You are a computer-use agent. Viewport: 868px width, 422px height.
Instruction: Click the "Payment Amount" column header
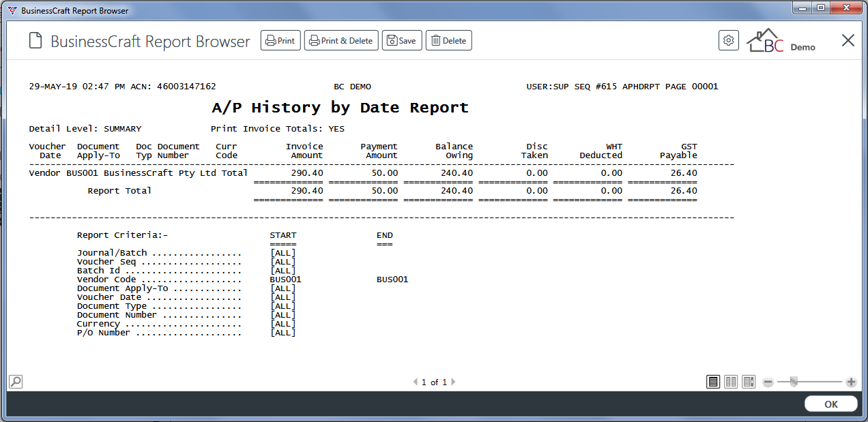point(379,151)
